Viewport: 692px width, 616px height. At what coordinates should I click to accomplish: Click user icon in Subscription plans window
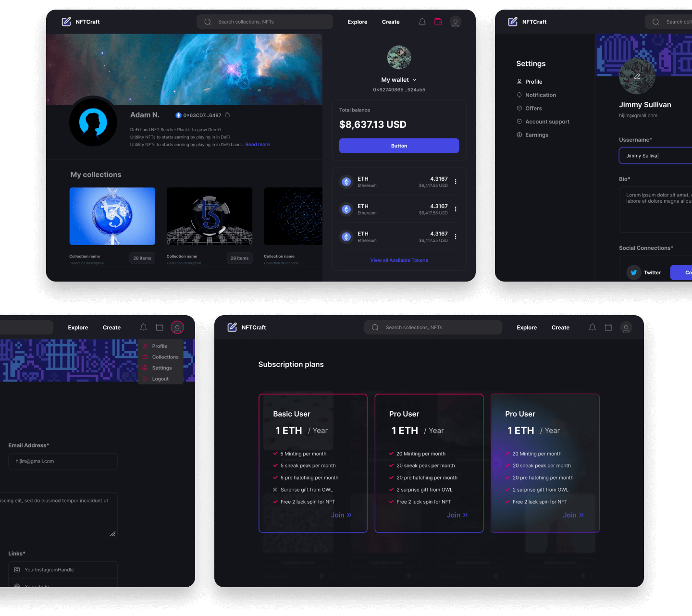click(626, 327)
